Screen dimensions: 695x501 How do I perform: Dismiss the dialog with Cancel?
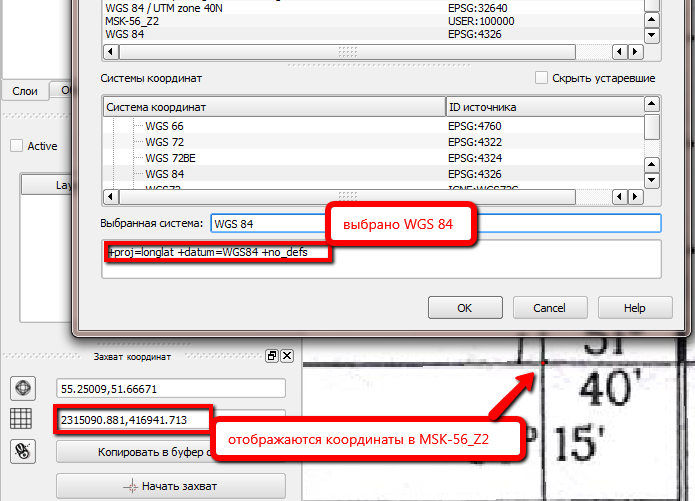pyautogui.click(x=550, y=308)
